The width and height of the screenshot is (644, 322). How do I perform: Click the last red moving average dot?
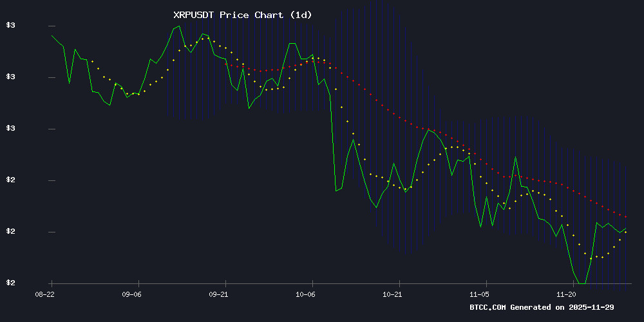[x=625, y=217]
